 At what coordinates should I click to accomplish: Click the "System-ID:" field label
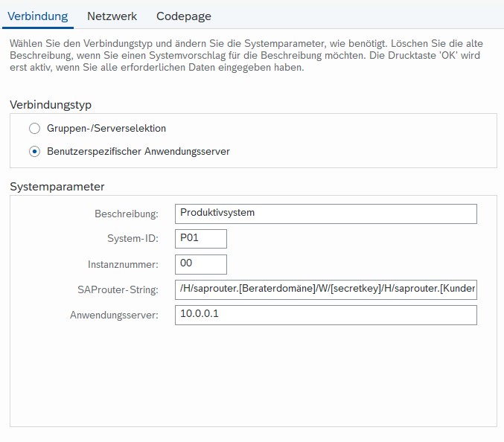tap(133, 239)
